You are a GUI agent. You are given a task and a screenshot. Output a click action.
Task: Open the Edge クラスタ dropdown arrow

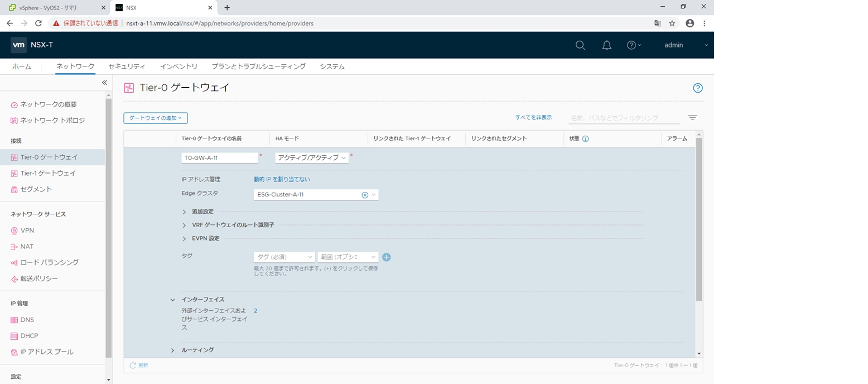point(374,195)
